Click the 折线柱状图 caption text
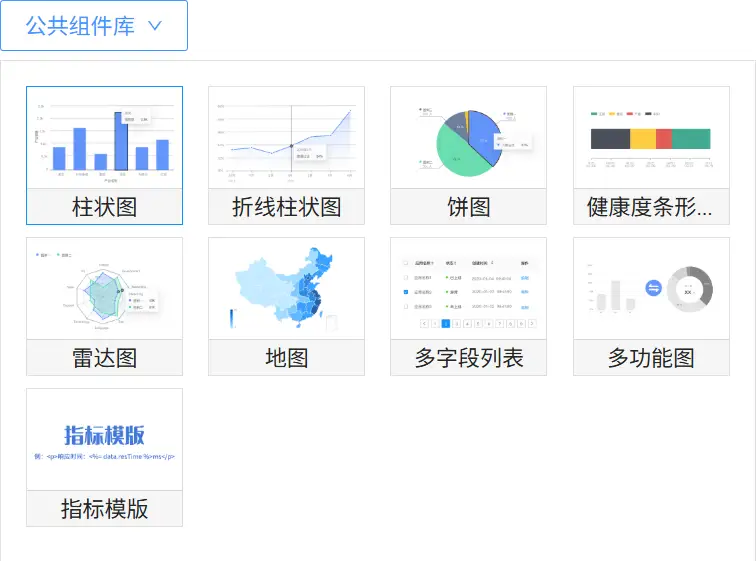756x561 pixels. click(x=286, y=207)
